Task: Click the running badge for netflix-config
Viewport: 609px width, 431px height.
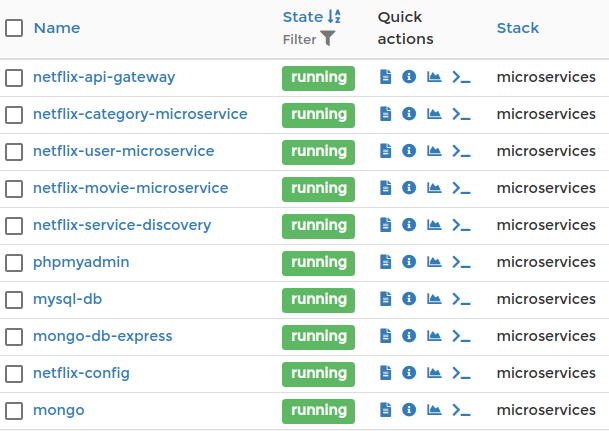Action: 319,373
